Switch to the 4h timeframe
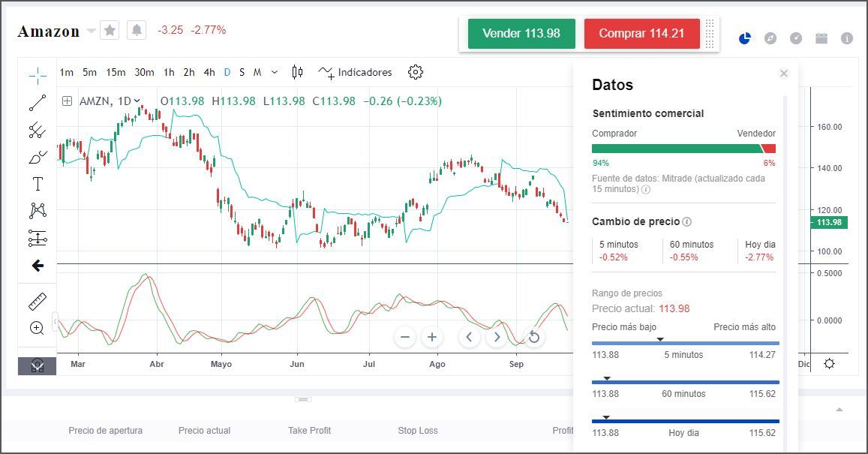Image resolution: width=868 pixels, height=454 pixels. (209, 72)
